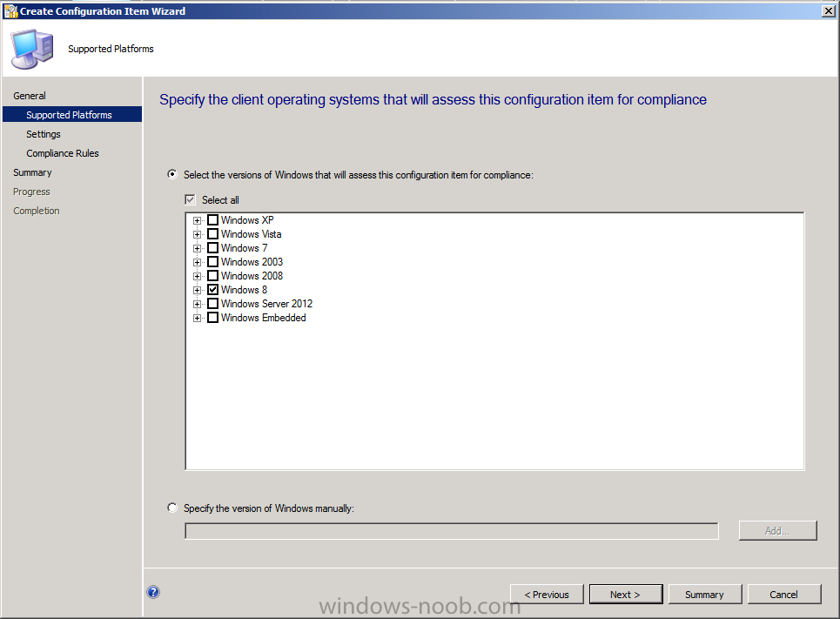
Task: Uncheck the Windows 8 checkbox
Action: [212, 289]
